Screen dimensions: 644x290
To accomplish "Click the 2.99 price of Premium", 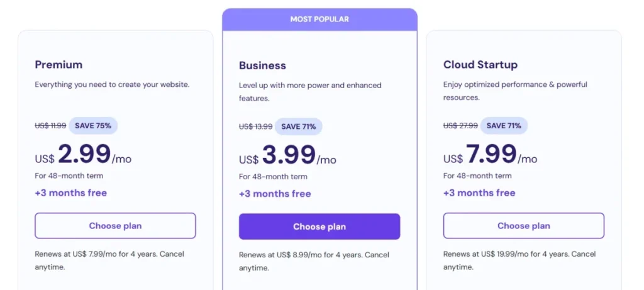I will coord(84,155).
